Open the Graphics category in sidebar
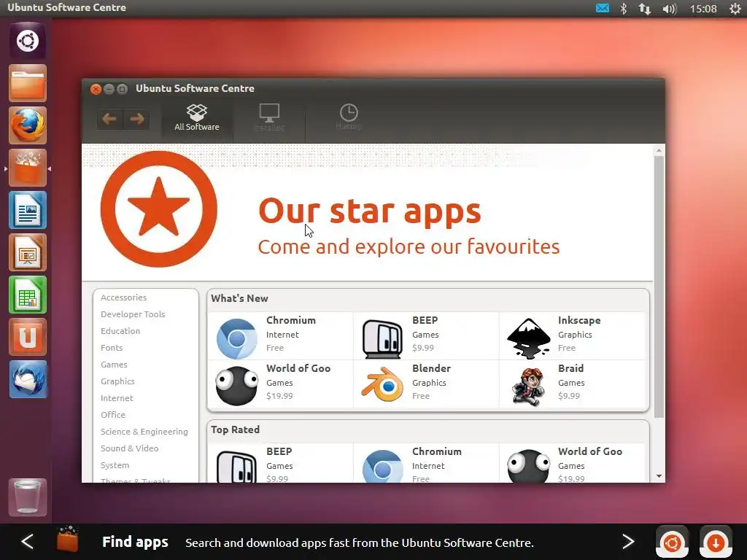This screenshot has width=747, height=560. (x=117, y=381)
